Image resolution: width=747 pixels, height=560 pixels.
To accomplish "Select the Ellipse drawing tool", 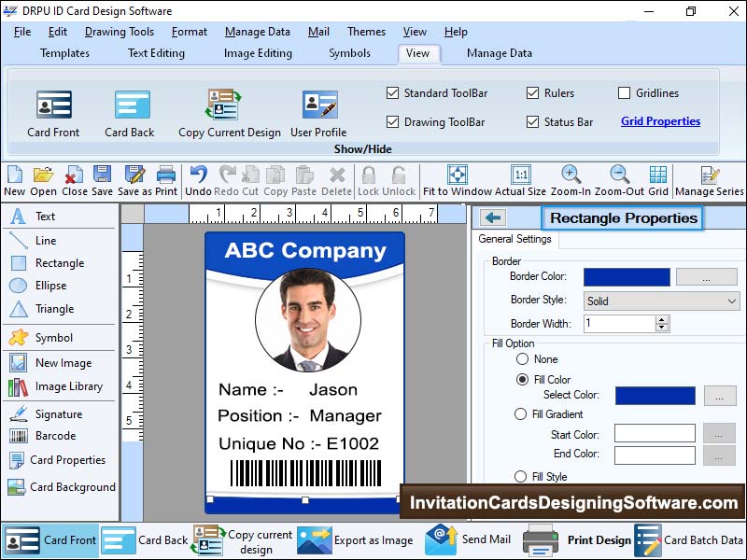I will [19, 286].
